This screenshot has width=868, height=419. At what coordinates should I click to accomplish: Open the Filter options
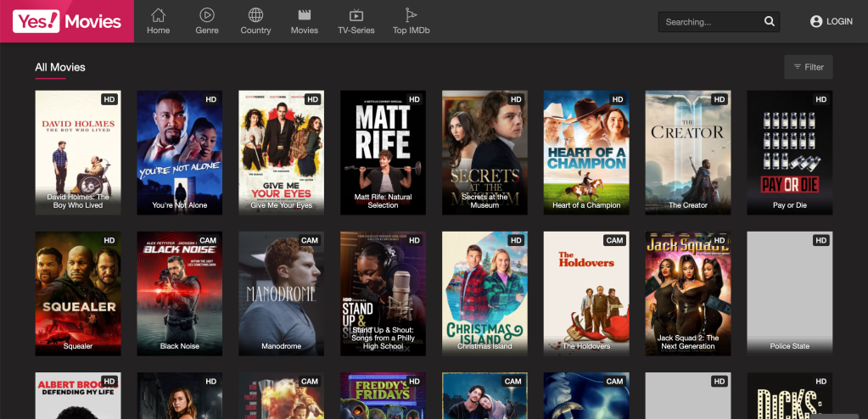808,67
